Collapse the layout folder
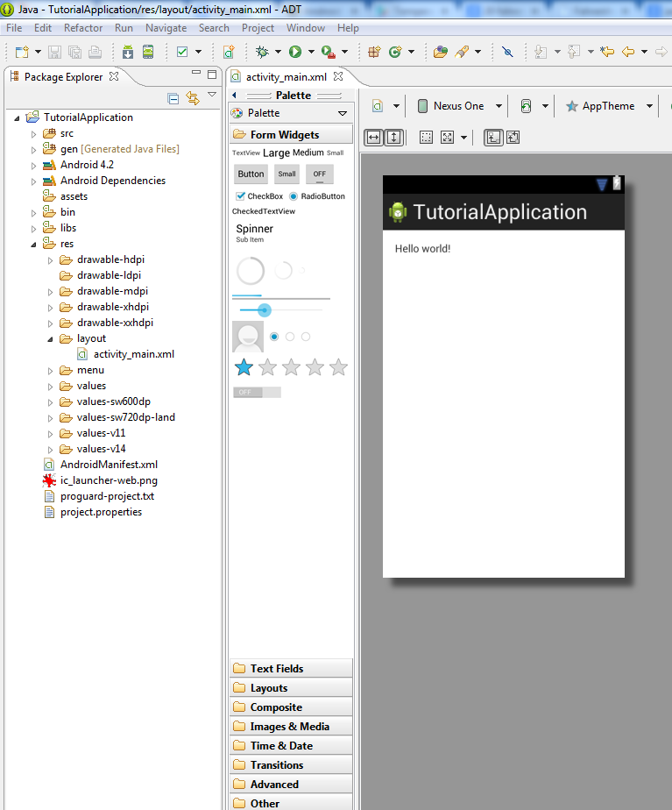 tap(50, 339)
